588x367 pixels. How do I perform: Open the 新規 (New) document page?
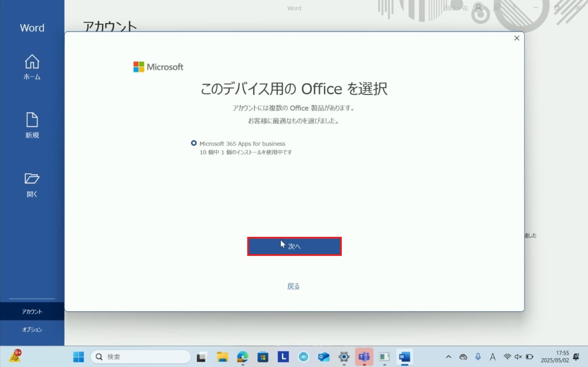click(x=32, y=125)
